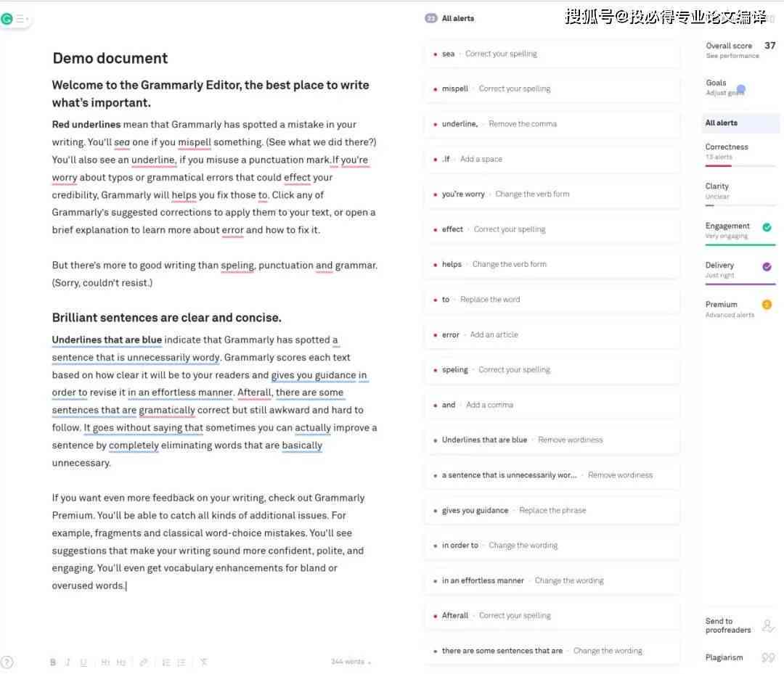Click the yellow Premium alerts badge
This screenshot has height=674, width=784.
coord(767,305)
